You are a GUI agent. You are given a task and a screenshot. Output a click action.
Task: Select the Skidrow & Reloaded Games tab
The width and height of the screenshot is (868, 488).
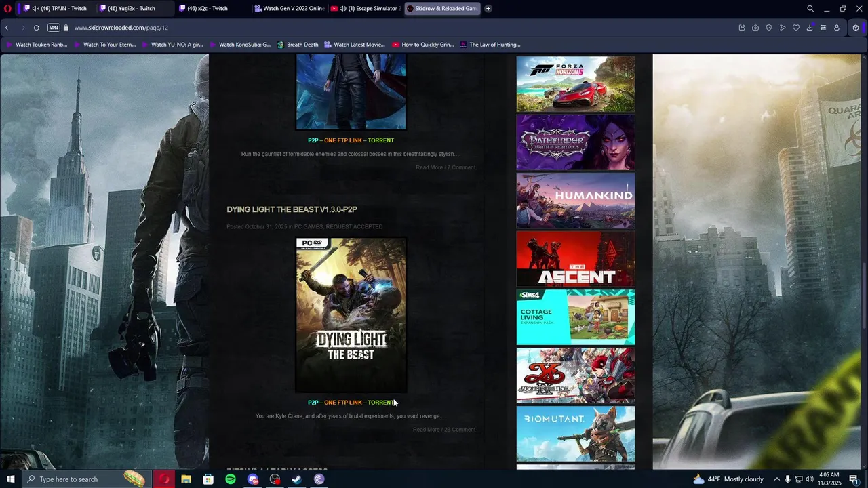coord(442,8)
